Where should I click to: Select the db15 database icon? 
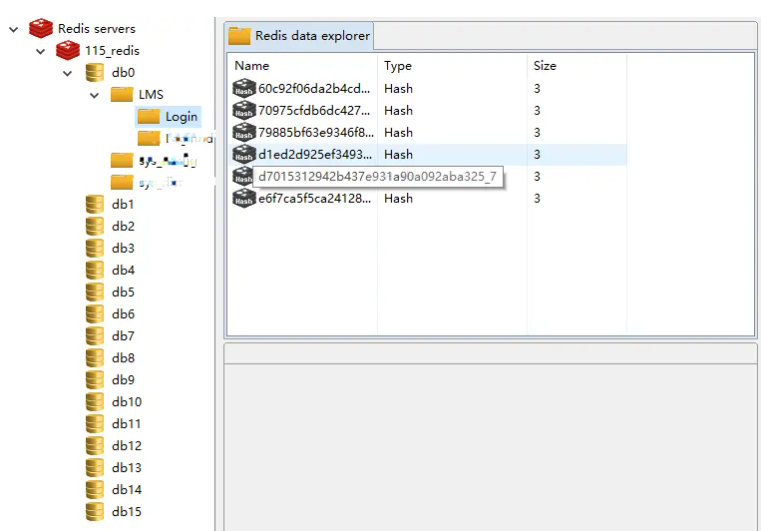pyautogui.click(x=95, y=512)
